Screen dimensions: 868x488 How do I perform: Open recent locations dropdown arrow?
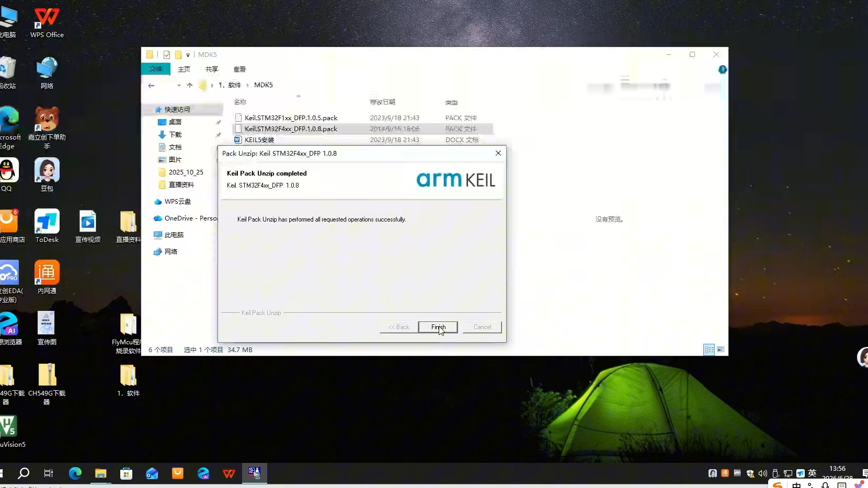tap(179, 85)
